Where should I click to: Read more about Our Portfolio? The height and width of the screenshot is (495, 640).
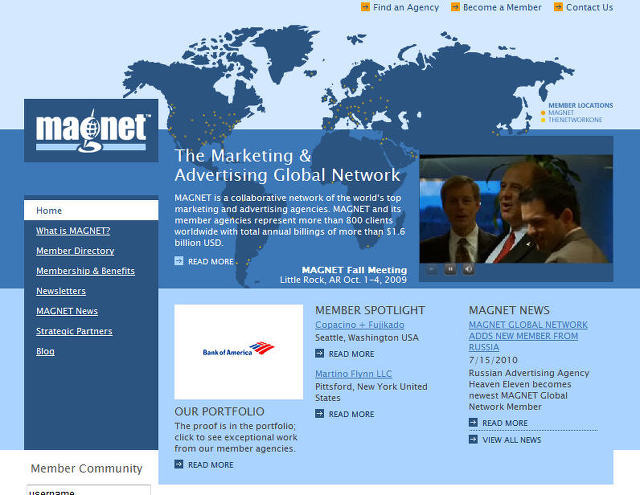tap(211, 465)
